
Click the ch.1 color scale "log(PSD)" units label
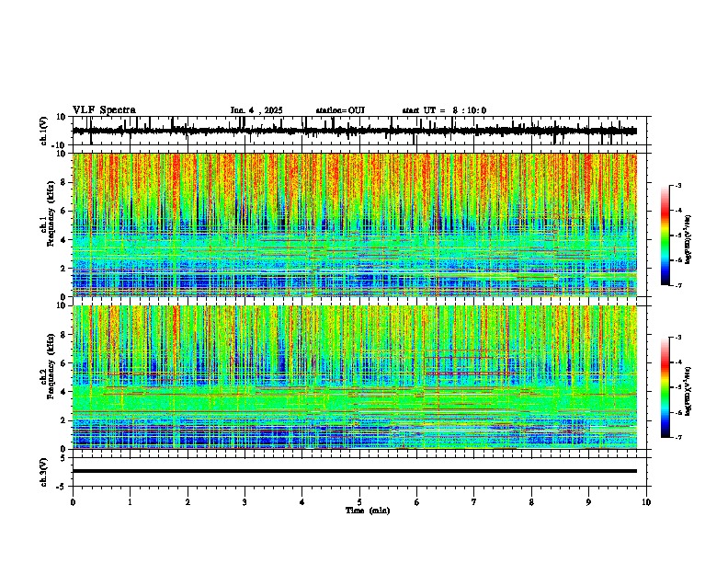[688, 240]
